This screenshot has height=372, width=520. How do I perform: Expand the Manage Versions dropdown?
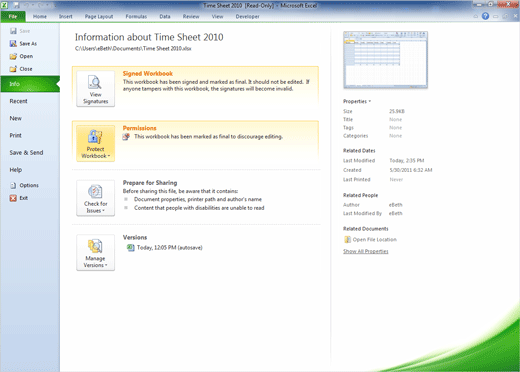tap(95, 253)
